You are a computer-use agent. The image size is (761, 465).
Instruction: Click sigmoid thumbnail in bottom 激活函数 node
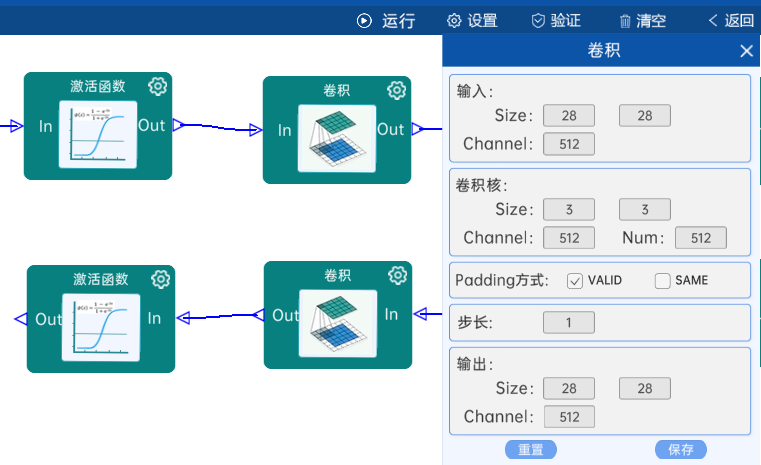(101, 327)
